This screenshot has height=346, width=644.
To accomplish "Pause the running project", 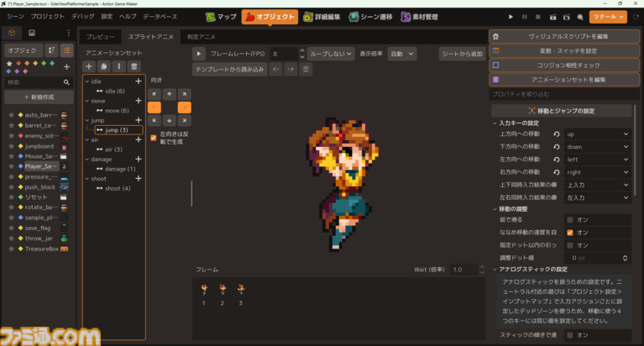I will [x=525, y=17].
